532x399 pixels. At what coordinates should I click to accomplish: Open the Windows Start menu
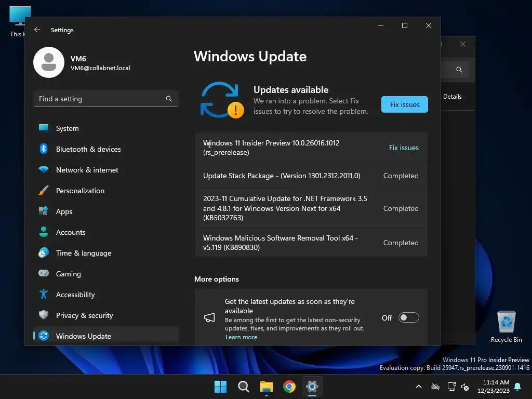coord(220,387)
